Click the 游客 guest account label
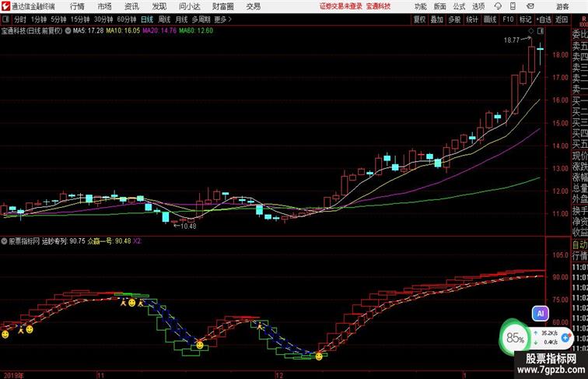The image size is (588, 379). (x=562, y=6)
